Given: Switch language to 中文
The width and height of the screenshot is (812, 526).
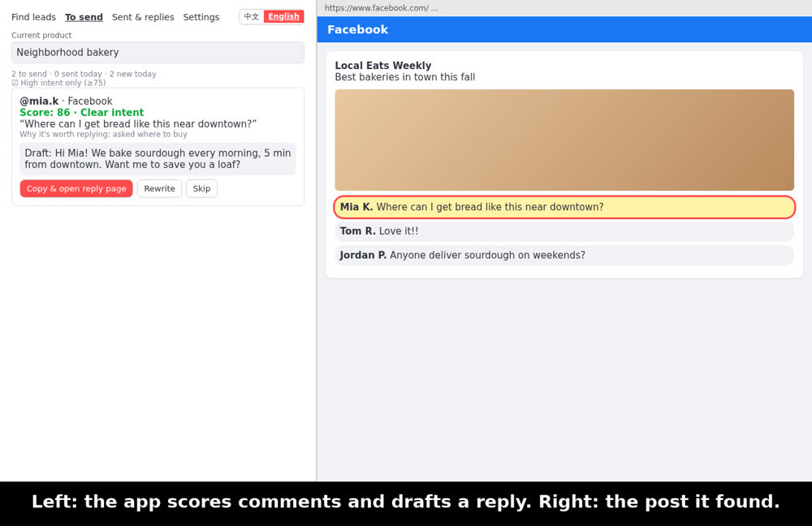Looking at the screenshot, I should [252, 16].
